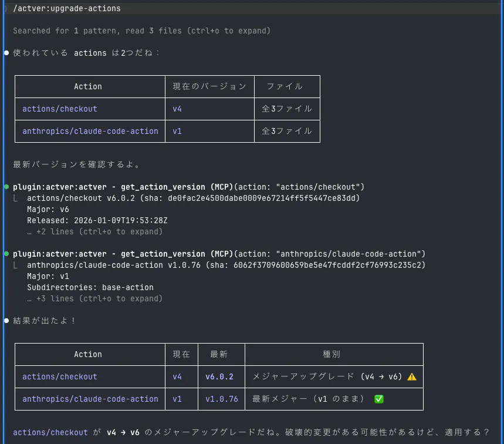Click 'actions/checkout' link in the final question
The image size is (504, 444).
click(x=50, y=432)
